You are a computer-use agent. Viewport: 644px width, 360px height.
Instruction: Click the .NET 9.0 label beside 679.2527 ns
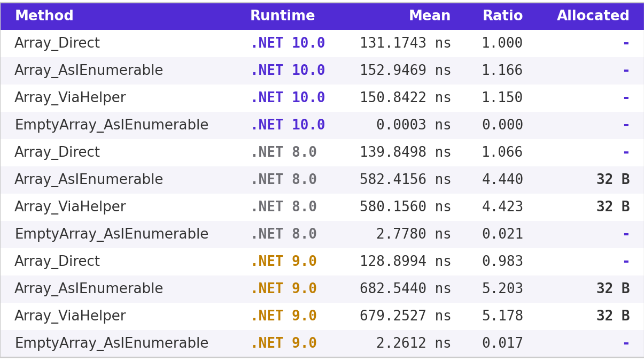coord(283,316)
